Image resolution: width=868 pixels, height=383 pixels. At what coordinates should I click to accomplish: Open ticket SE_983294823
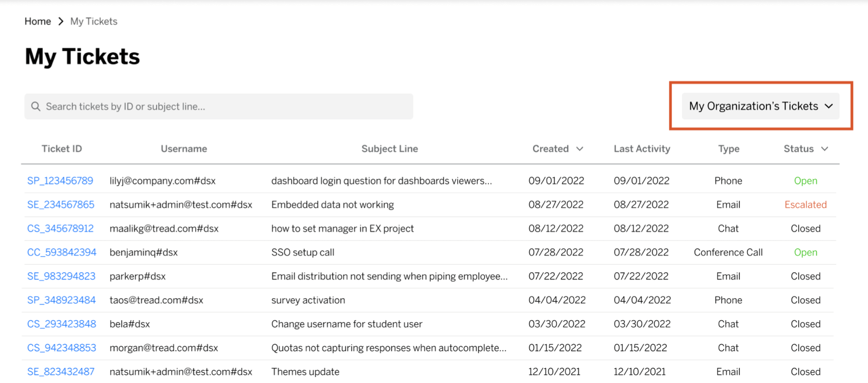[61, 276]
